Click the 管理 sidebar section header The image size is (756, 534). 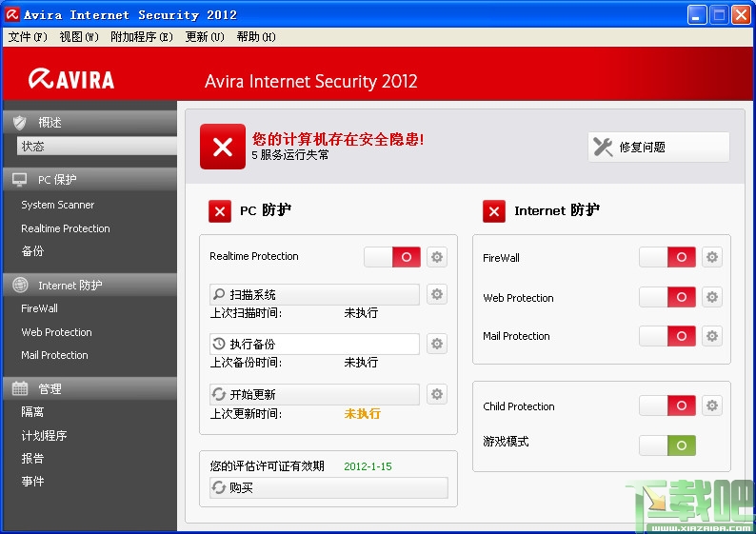click(90, 388)
